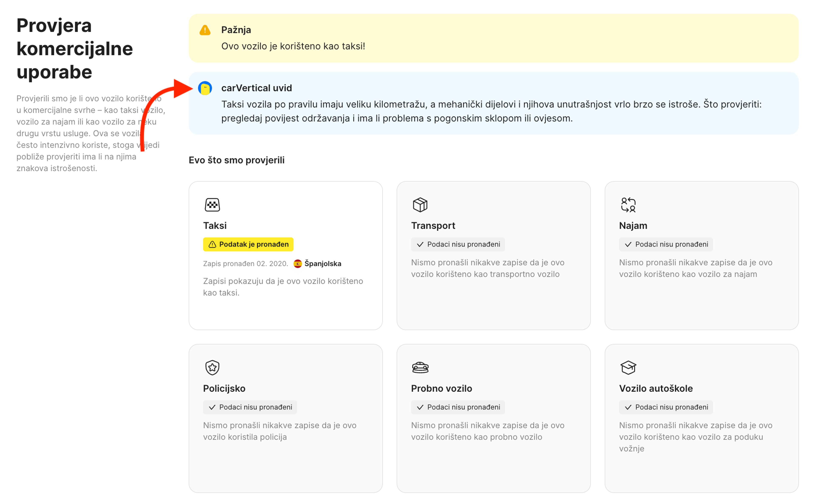Click the "Evo što smo provjerili" heading
This screenshot has width=815, height=504.
(x=236, y=160)
